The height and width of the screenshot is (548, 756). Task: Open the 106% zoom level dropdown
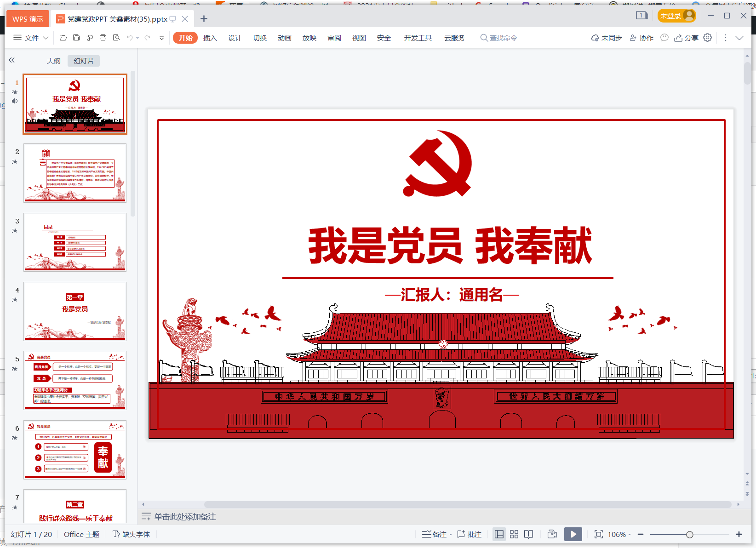(x=619, y=534)
